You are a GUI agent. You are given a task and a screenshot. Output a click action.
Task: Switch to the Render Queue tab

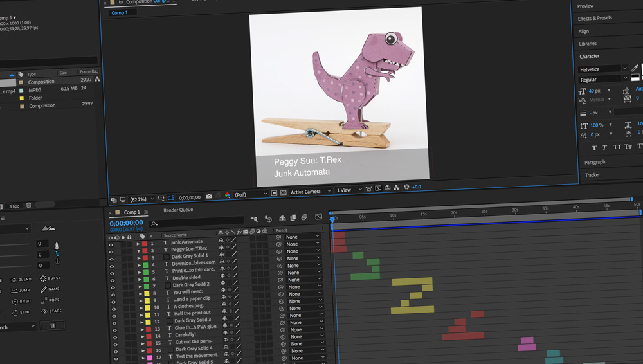178,210
